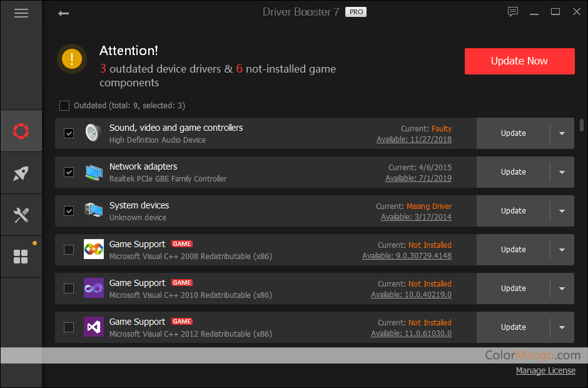
Task: Click Realtek PCIe GBE Family Controller text
Action: click(168, 178)
